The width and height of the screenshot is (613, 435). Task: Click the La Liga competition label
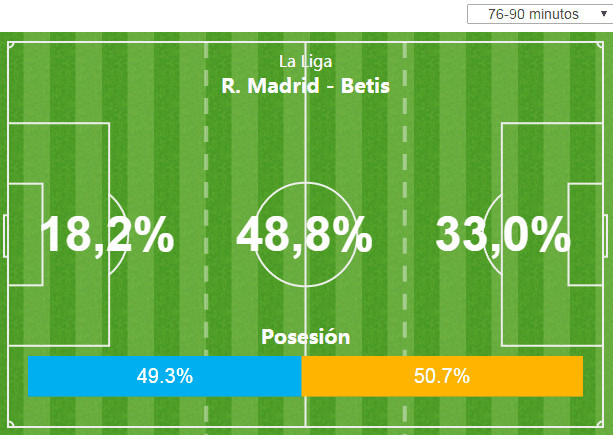pyautogui.click(x=305, y=61)
